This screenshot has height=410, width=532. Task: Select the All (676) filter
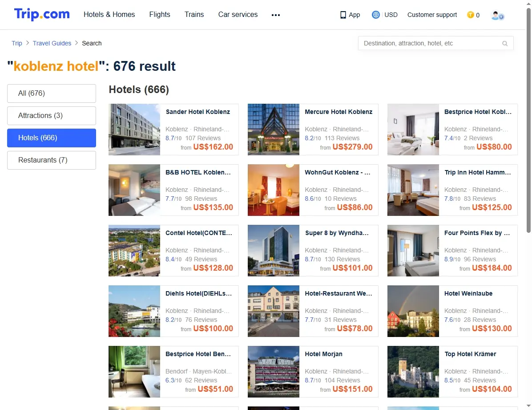pyautogui.click(x=52, y=93)
